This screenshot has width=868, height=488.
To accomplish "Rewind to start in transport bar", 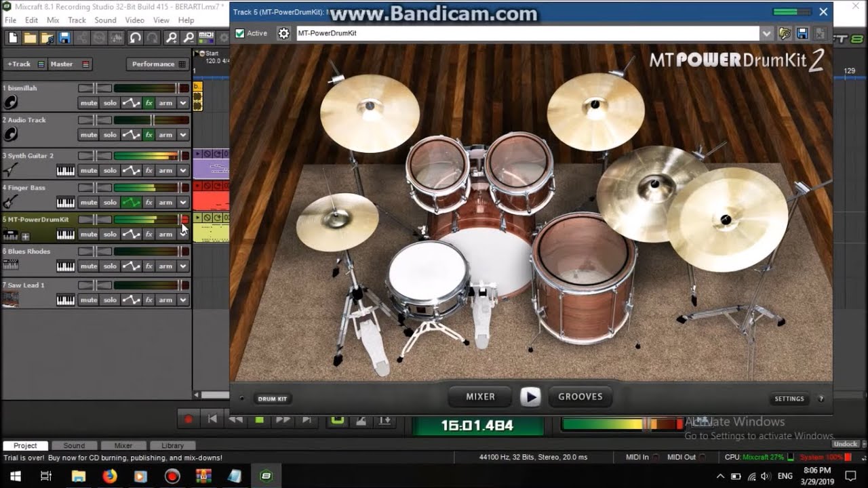I will [x=212, y=420].
